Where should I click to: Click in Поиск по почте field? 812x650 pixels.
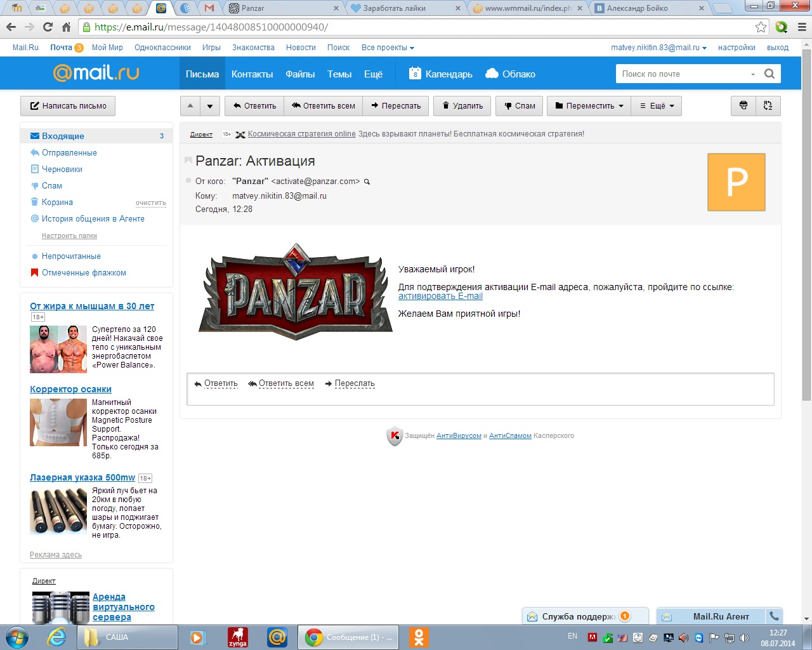point(682,74)
